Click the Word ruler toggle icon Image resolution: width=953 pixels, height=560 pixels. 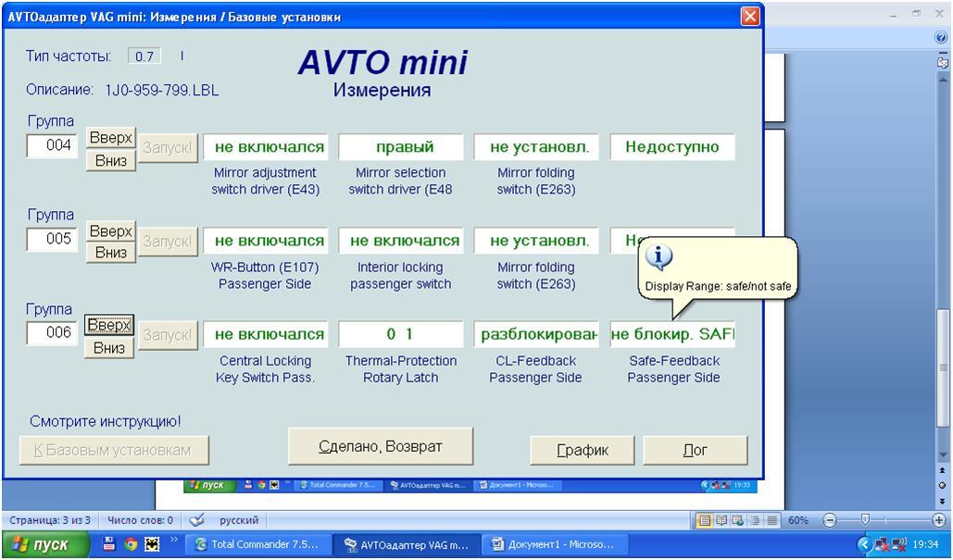(x=943, y=62)
